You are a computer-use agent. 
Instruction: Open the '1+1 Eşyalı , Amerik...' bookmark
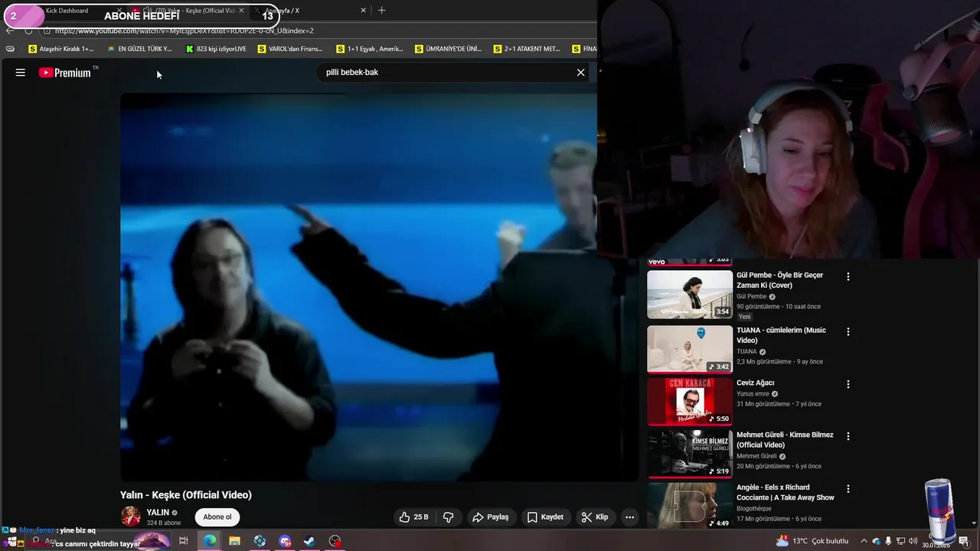pos(370,49)
